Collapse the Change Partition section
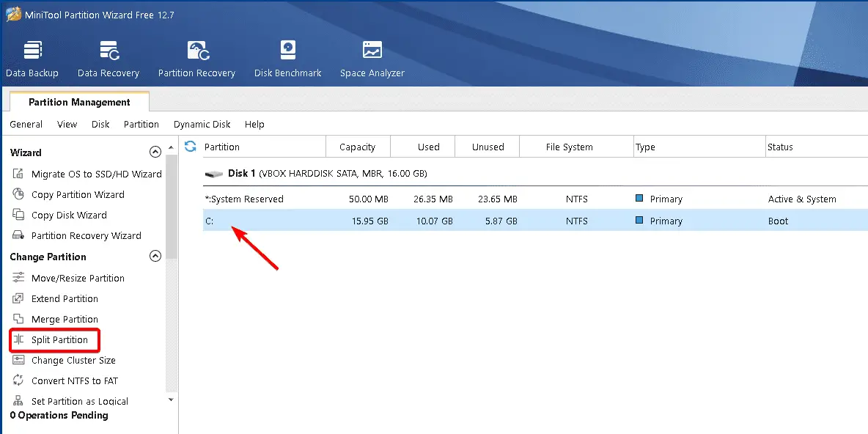 click(155, 256)
